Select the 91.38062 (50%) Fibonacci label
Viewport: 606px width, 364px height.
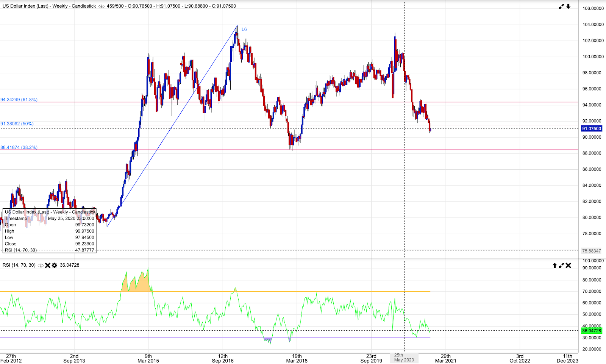pyautogui.click(x=17, y=123)
